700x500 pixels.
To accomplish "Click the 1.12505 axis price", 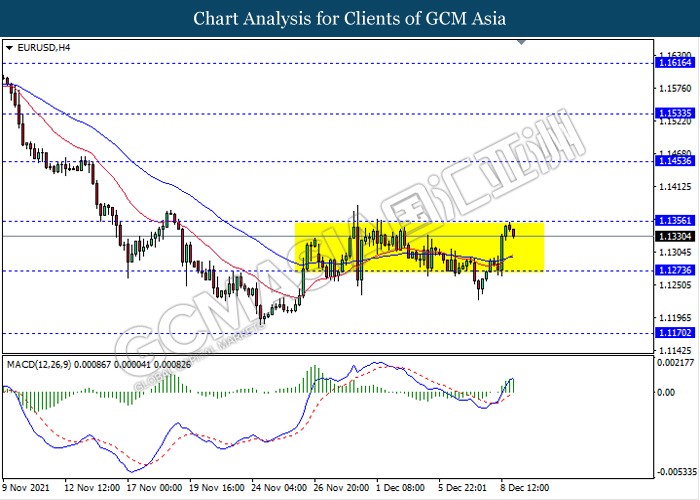I will coord(675,285).
